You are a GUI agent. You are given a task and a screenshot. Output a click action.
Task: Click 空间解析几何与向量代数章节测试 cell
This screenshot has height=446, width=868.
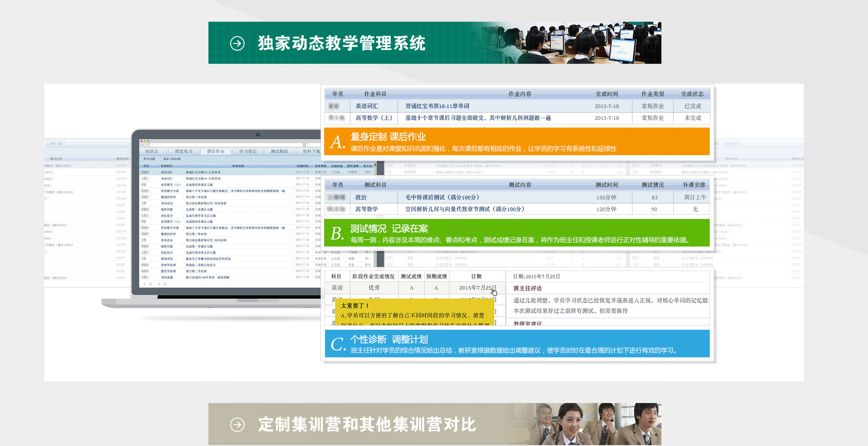coord(464,209)
